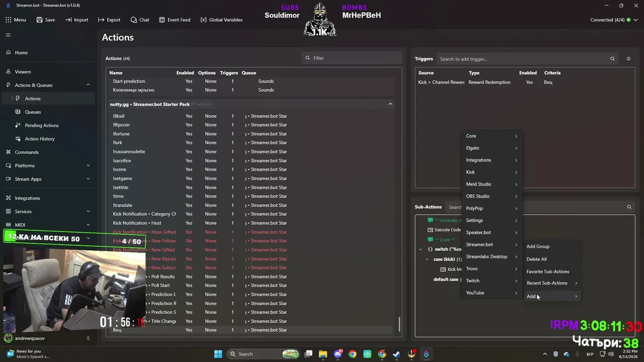This screenshot has width=644, height=362.
Task: Open the Streamlabs Desktop submenu
Action: pyautogui.click(x=492, y=256)
